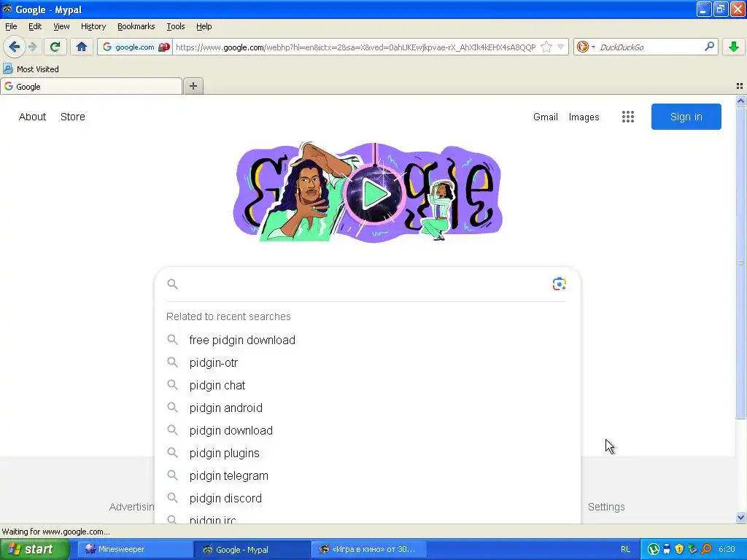Screen dimensions: 747x560
Task: Click into the Google search box
Action: click(364, 284)
